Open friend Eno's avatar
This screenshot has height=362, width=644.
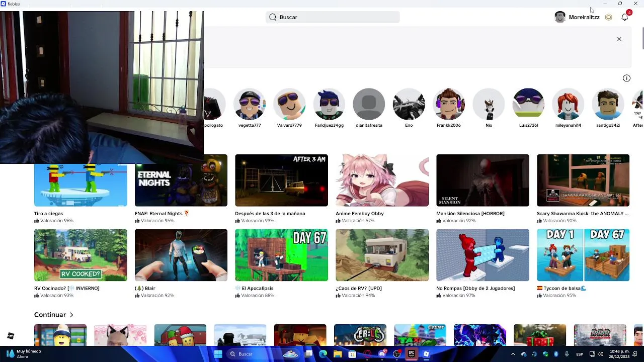pyautogui.click(x=409, y=104)
